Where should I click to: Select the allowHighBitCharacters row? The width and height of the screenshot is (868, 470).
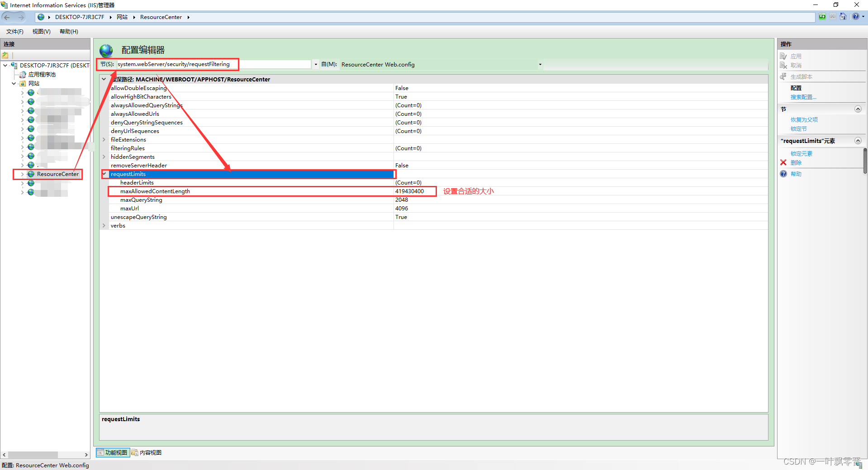pyautogui.click(x=438, y=97)
